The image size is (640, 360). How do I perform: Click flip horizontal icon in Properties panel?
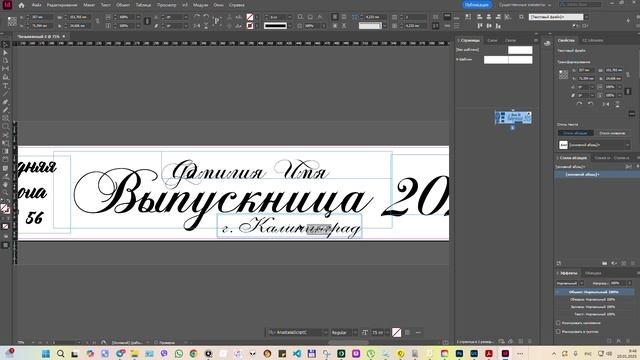pos(606,104)
